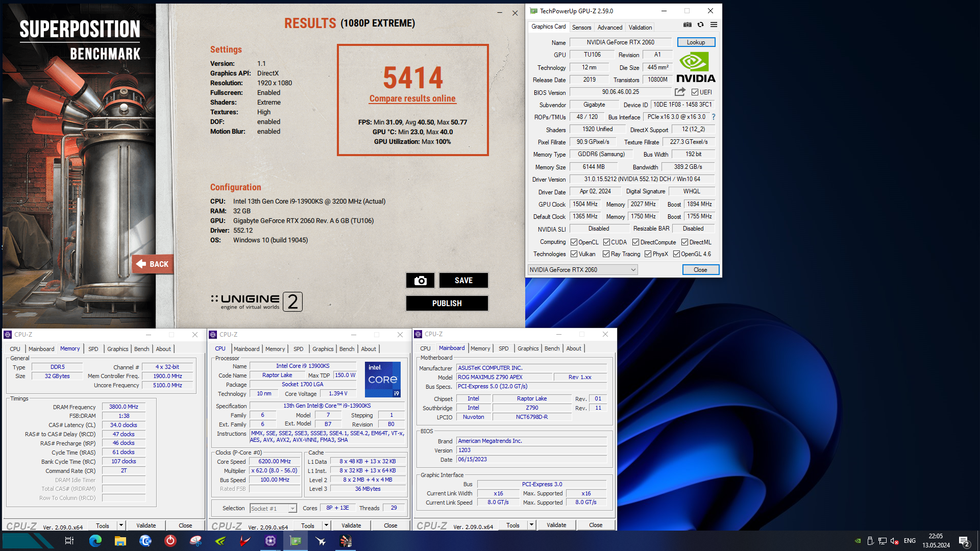The image size is (980, 551).
Task: Toggle the Vulkan checkbox
Action: (x=574, y=254)
